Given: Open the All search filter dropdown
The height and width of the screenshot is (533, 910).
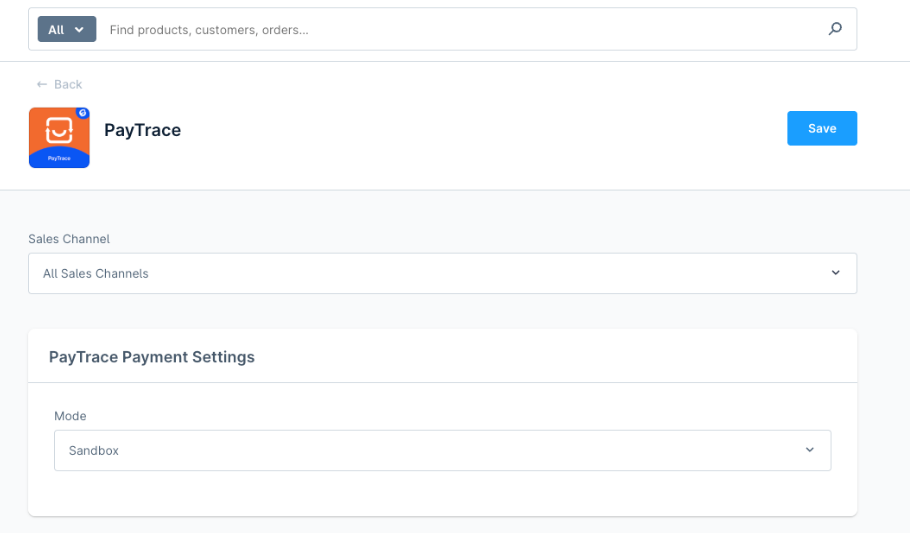Looking at the screenshot, I should click(66, 30).
